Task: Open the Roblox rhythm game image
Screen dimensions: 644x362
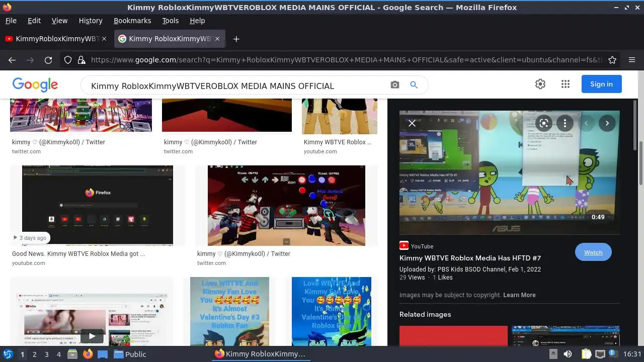Action: click(286, 205)
